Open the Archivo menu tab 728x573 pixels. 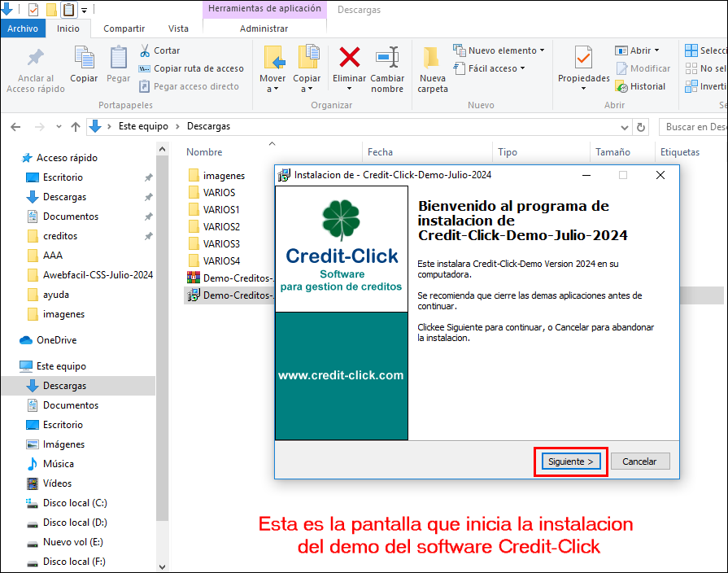coord(23,28)
